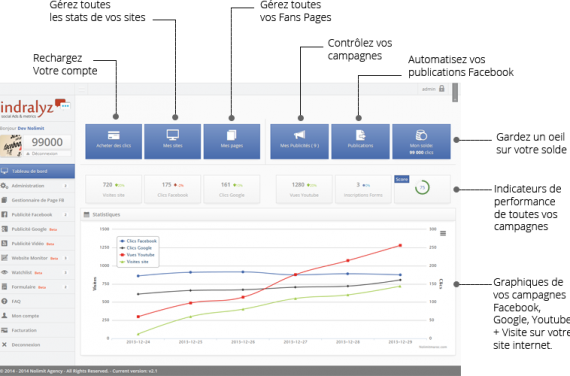Open Mes Publicités megaphone tile
The image size is (570, 376).
pyautogui.click(x=300, y=141)
